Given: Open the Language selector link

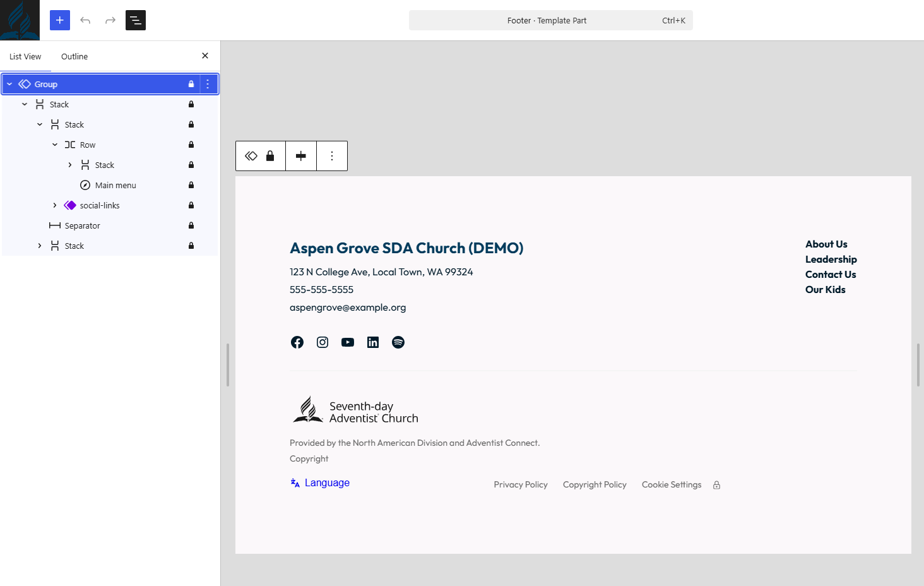Looking at the screenshot, I should (x=320, y=483).
